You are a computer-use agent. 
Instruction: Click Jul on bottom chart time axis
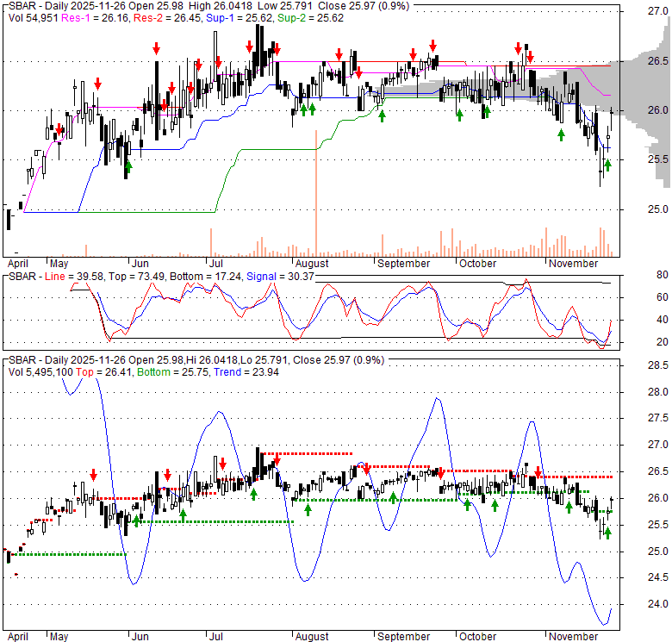coord(216,637)
